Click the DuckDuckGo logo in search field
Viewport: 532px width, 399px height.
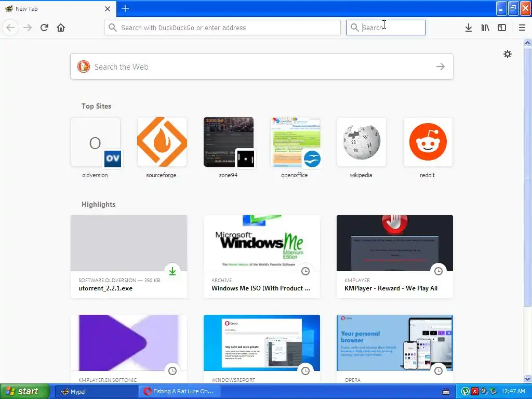(x=84, y=66)
